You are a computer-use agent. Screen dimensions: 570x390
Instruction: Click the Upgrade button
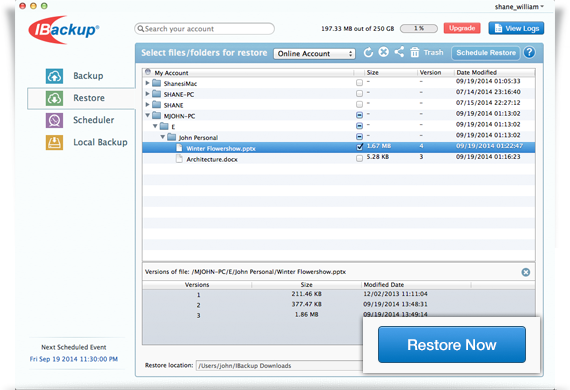(x=462, y=28)
